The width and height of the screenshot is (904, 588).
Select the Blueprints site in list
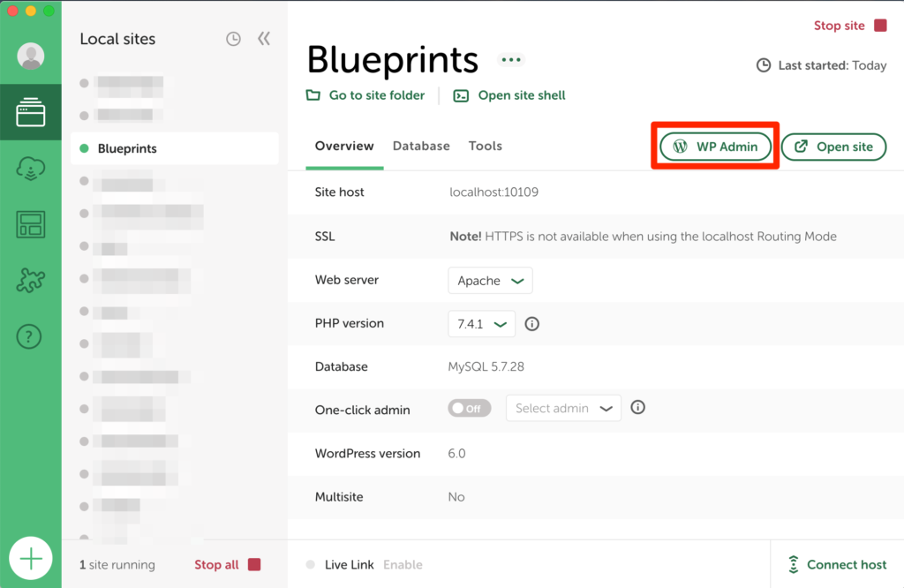click(175, 148)
